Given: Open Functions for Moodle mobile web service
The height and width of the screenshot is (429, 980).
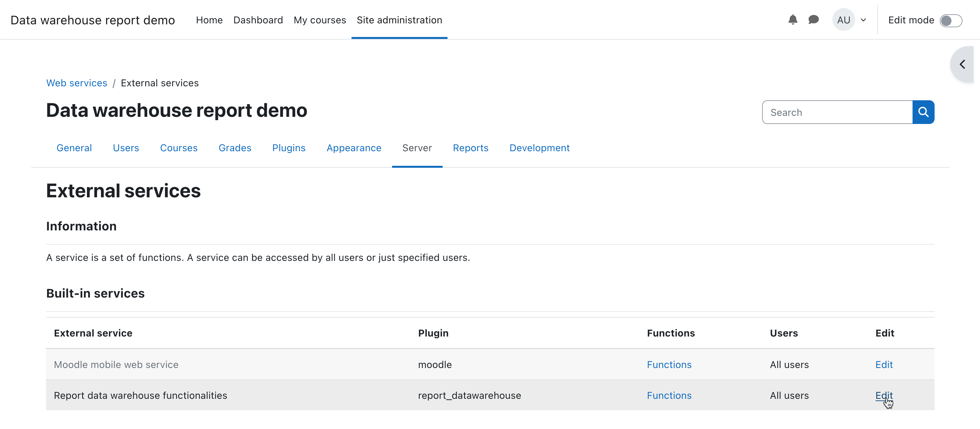Looking at the screenshot, I should pos(669,365).
